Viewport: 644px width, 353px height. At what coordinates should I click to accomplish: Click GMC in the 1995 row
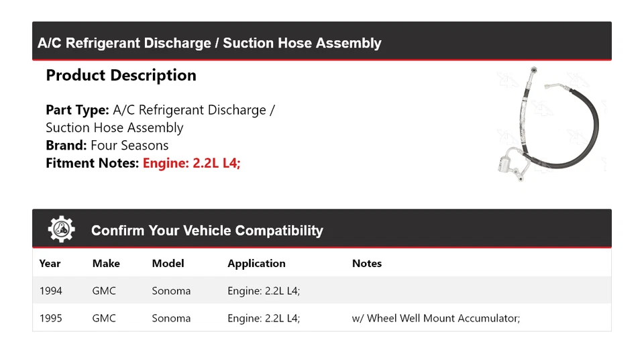tap(104, 318)
